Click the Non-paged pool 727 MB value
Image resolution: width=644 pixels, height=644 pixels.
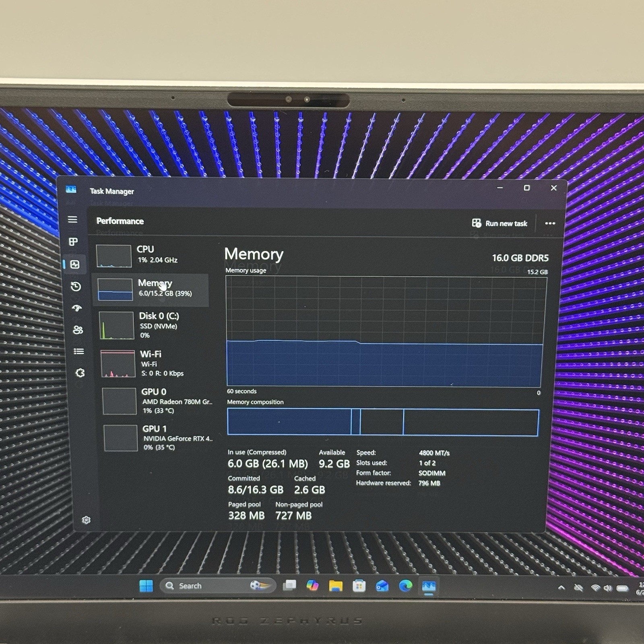point(293,516)
